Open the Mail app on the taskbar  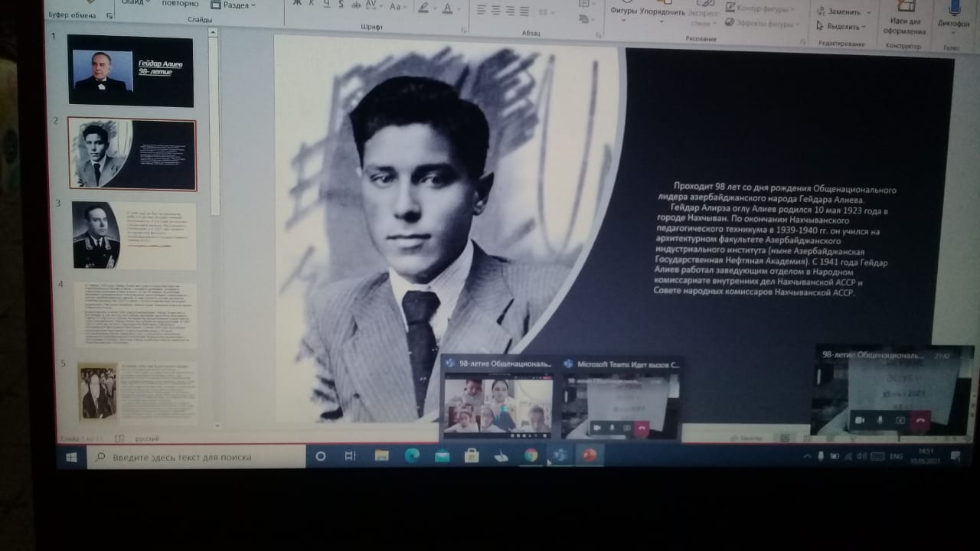442,456
